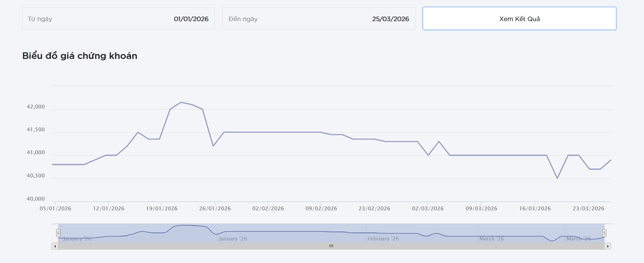Click the chart's highest peak above 42,000
Image resolution: width=644 pixels, height=263 pixels.
[181, 102]
